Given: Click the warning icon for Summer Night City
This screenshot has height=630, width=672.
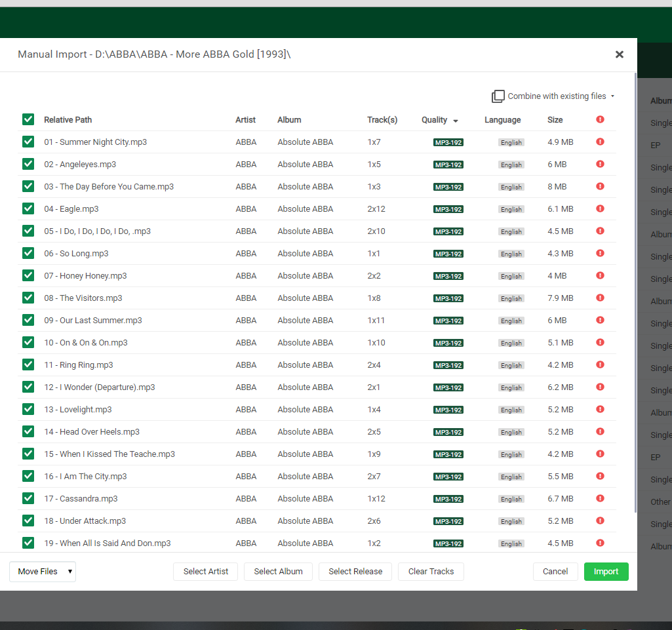Looking at the screenshot, I should 600,142.
